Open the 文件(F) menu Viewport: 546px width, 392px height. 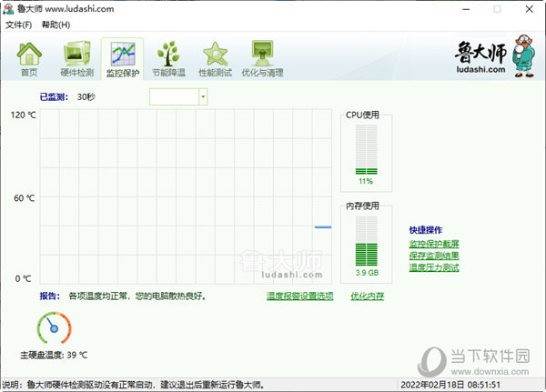pyautogui.click(x=18, y=25)
